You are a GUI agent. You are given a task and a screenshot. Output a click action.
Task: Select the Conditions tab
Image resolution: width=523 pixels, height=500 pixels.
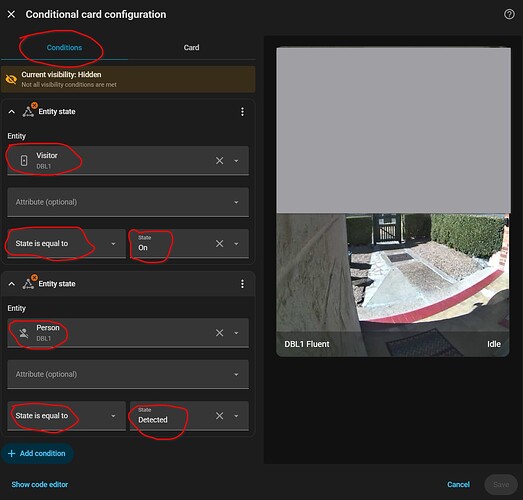point(64,47)
